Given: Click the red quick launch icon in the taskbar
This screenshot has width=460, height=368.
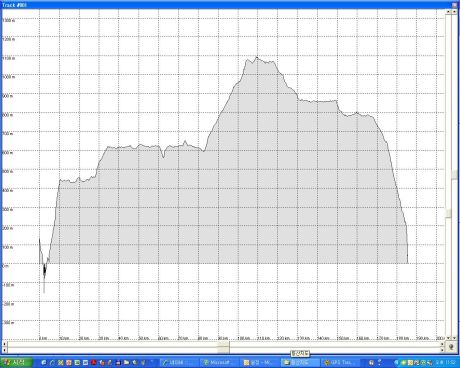Looking at the screenshot, I should pyautogui.click(x=94, y=362).
